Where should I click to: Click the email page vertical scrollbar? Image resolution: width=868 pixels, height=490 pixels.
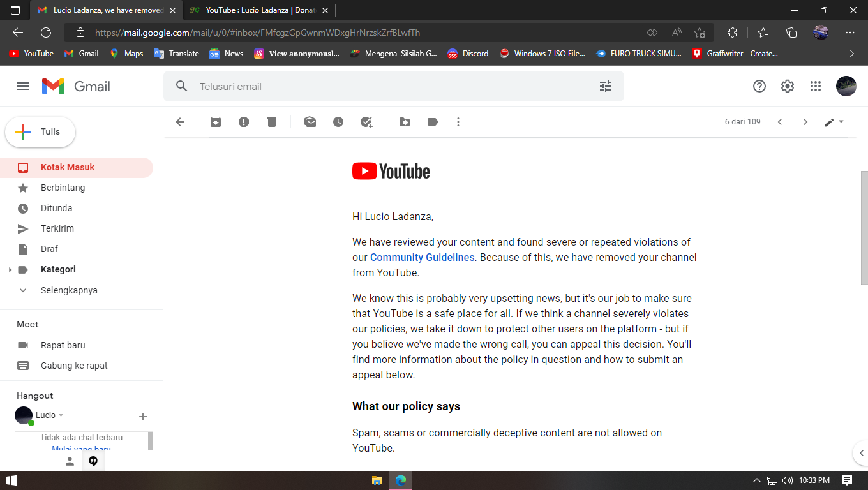(864, 228)
